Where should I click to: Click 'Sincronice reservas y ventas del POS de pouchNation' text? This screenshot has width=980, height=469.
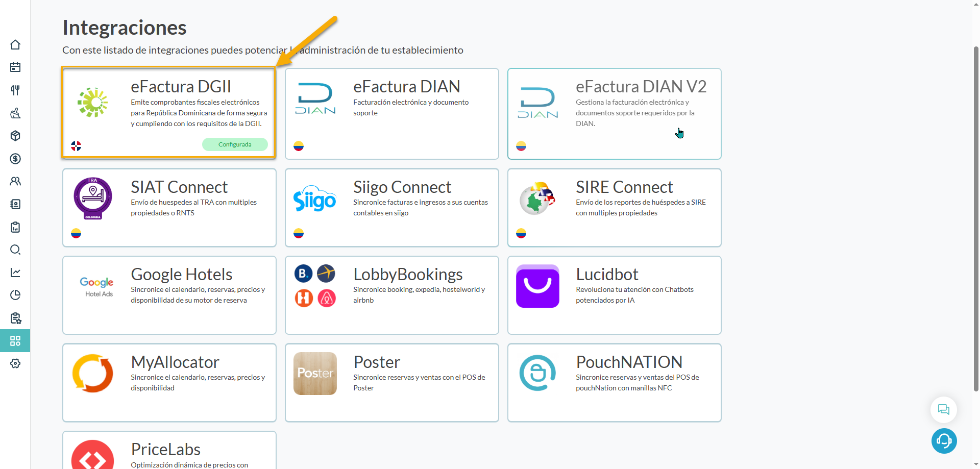(x=638, y=383)
